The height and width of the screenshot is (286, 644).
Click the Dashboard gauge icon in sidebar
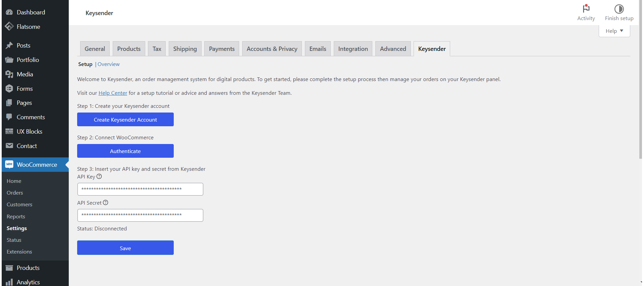point(9,12)
